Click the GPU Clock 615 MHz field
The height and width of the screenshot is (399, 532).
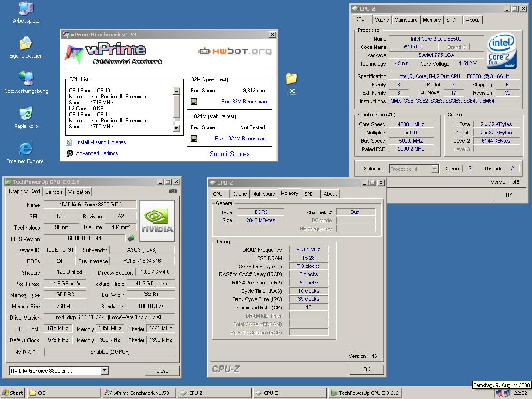58,328
